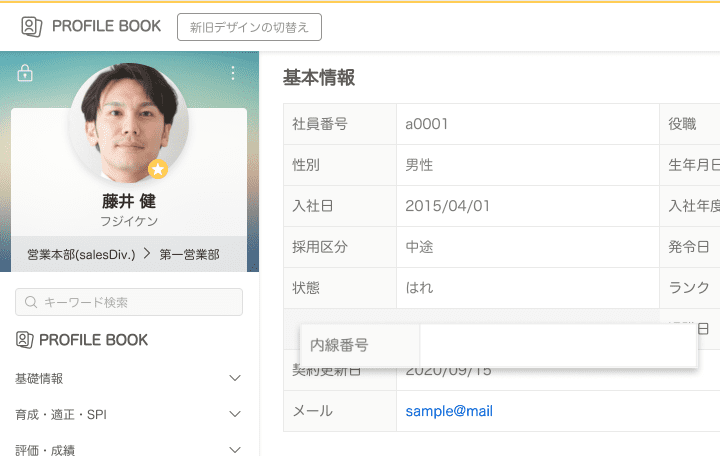Expand the 育成・適正・SPI section chevron
This screenshot has height=456, width=720.
(x=235, y=414)
